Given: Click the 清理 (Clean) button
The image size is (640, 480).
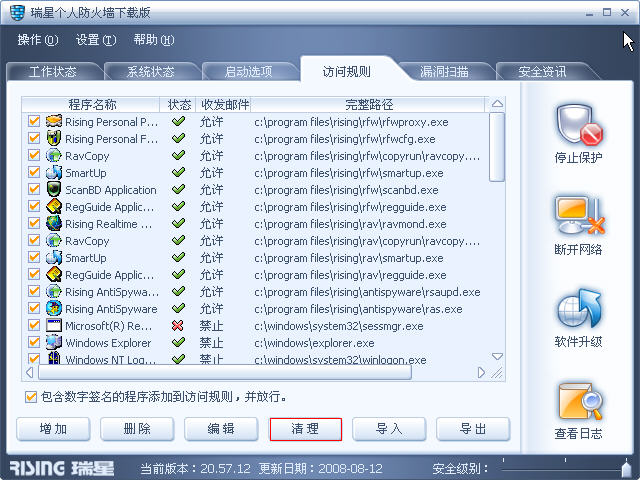Looking at the screenshot, I should (x=305, y=429).
